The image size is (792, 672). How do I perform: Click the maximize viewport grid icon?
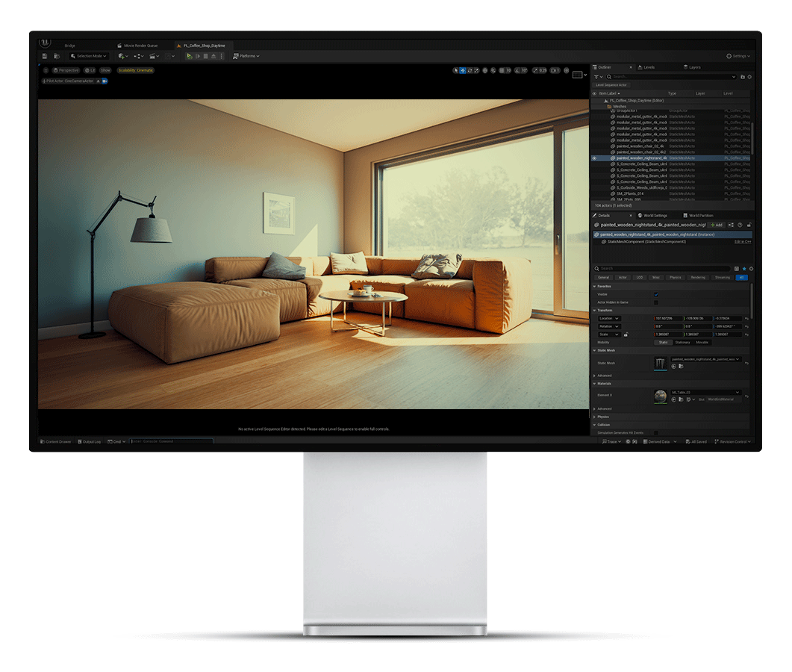click(x=567, y=70)
